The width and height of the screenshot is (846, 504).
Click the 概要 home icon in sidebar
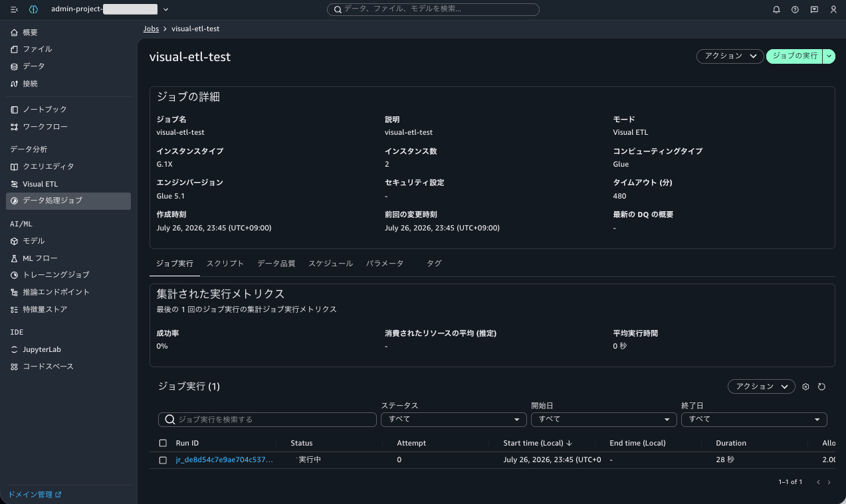(x=15, y=33)
